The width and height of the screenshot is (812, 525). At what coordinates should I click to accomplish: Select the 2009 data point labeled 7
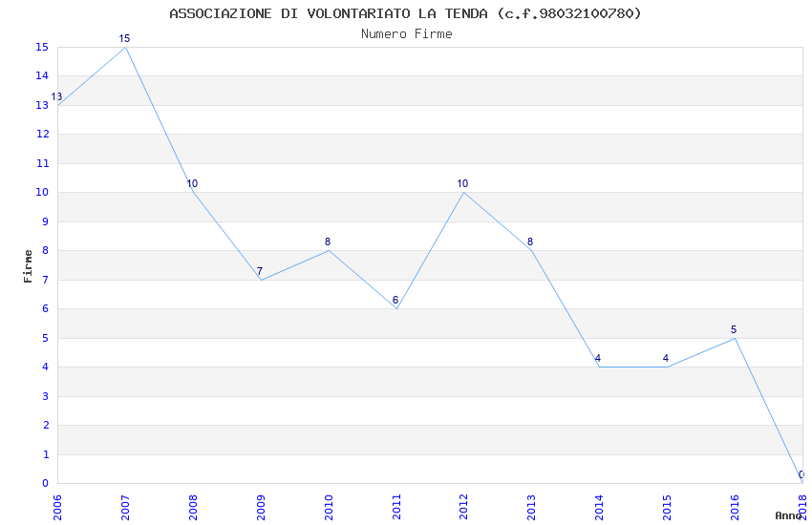pyautogui.click(x=261, y=280)
